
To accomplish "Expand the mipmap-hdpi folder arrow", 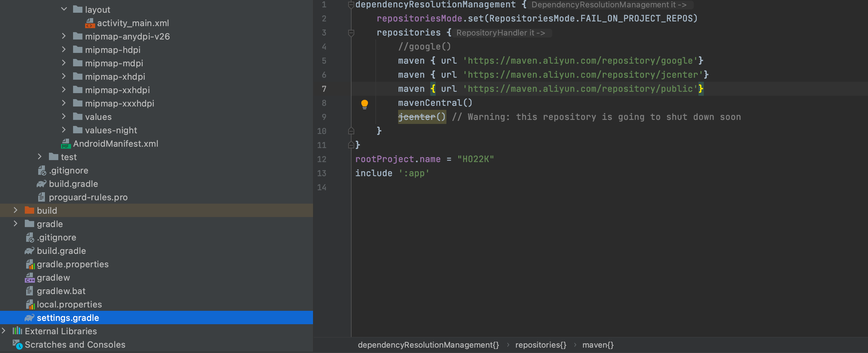I will tap(64, 50).
